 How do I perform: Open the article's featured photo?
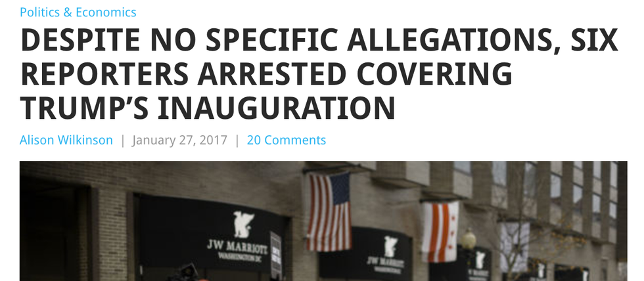pos(323,221)
